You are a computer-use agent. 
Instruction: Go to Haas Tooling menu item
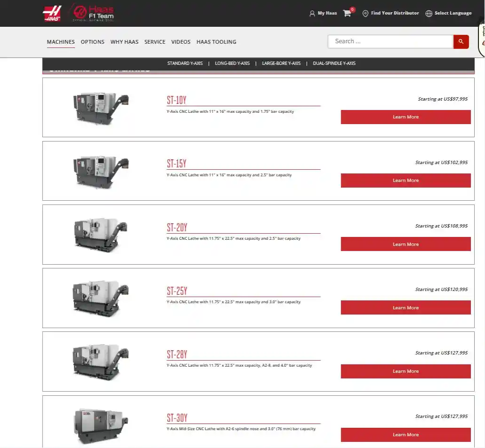[216, 42]
